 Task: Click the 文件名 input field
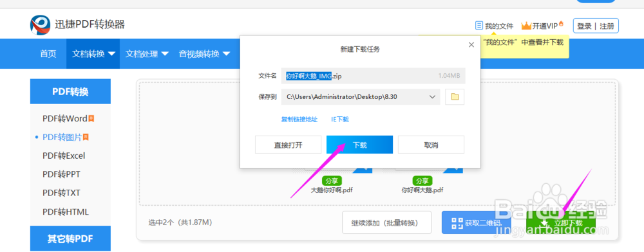click(x=373, y=76)
